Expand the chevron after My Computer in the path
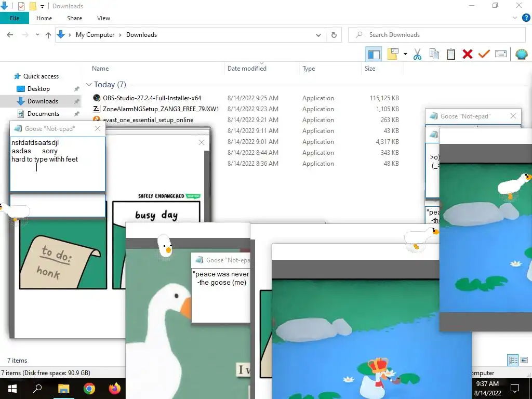 point(120,35)
